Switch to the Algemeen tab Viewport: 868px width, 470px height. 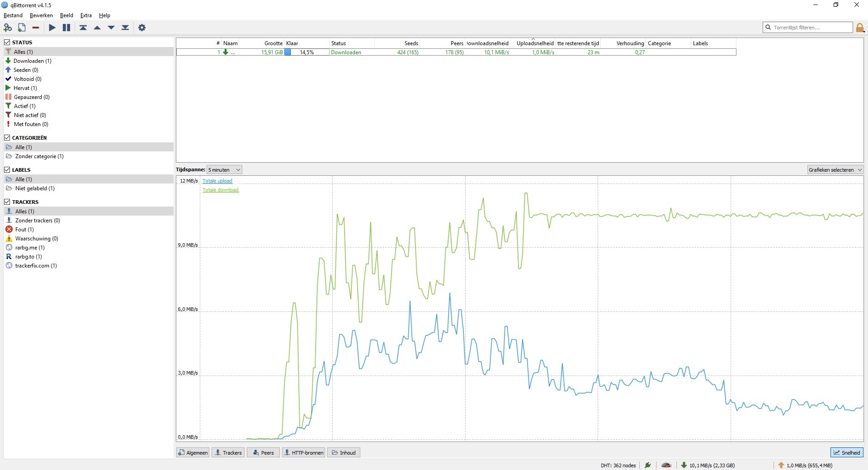(x=193, y=452)
